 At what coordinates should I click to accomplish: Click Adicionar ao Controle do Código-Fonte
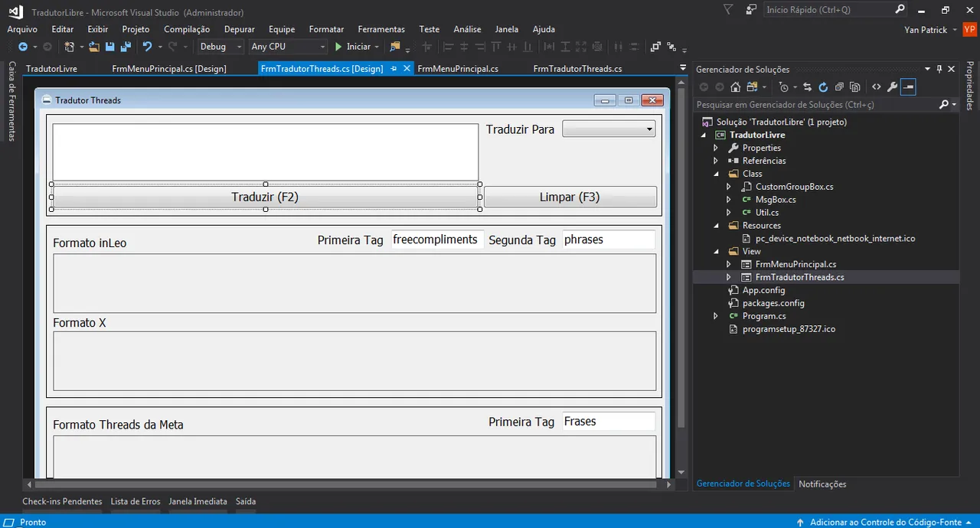coord(886,522)
